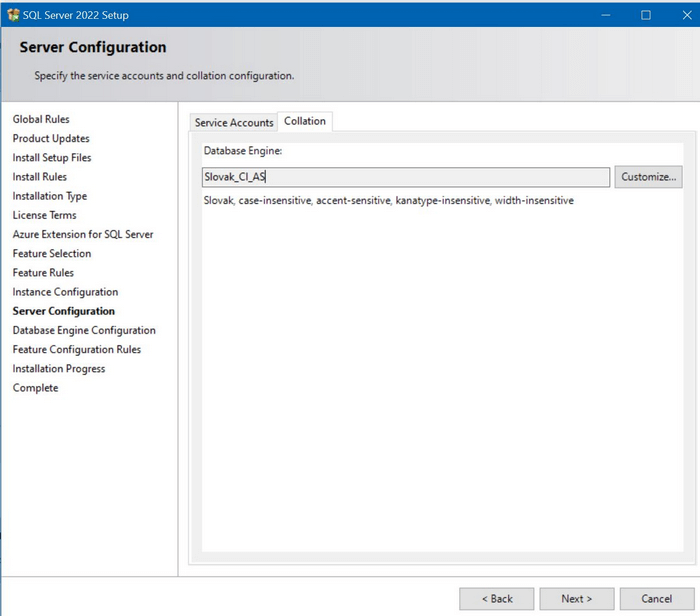Click the Database Engine collation text field
Viewport: 700px width, 616px height.
(405, 177)
